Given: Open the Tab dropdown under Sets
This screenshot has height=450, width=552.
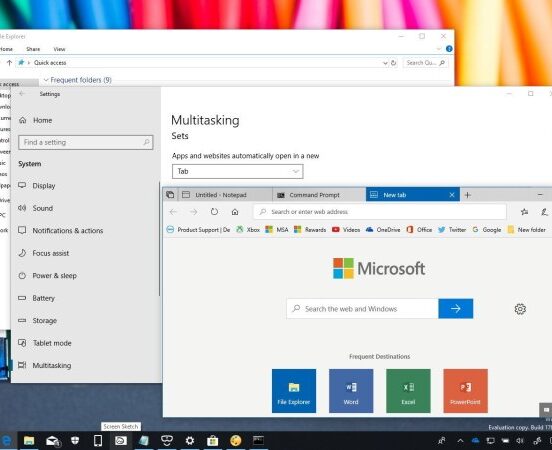Looking at the screenshot, I should click(238, 171).
